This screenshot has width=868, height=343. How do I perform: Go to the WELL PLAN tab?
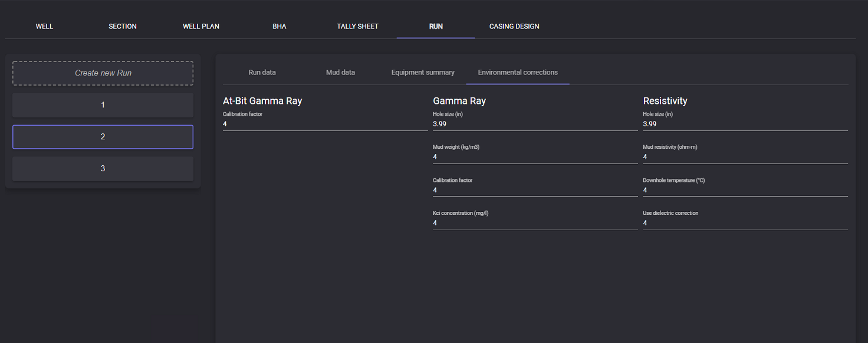click(x=201, y=27)
